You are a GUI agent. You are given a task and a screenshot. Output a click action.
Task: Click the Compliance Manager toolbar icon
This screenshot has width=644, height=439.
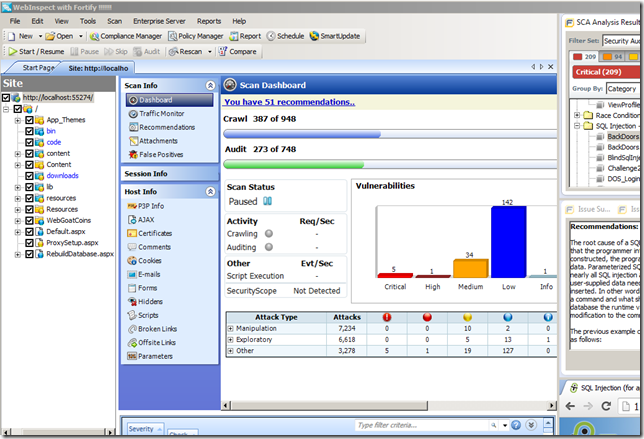pyautogui.click(x=93, y=35)
